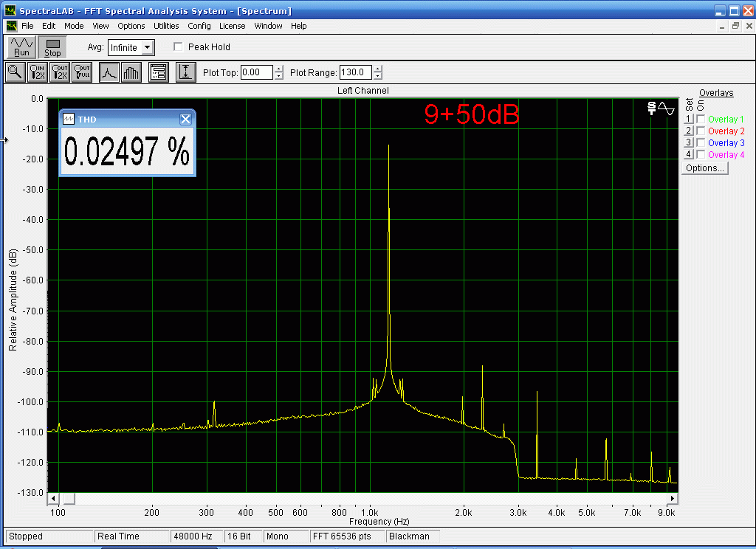Image resolution: width=756 pixels, height=549 pixels.
Task: Increase Plot Top with up arrow
Action: click(x=278, y=69)
